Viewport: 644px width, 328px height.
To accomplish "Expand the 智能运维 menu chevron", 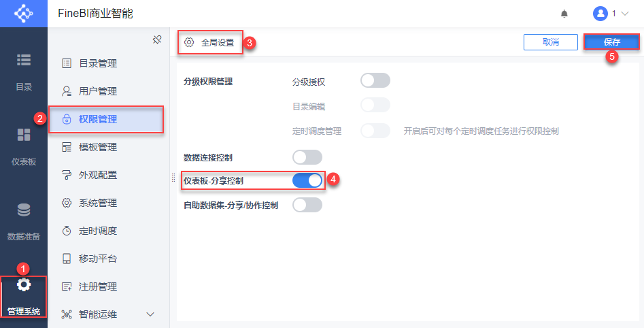I will click(x=150, y=314).
